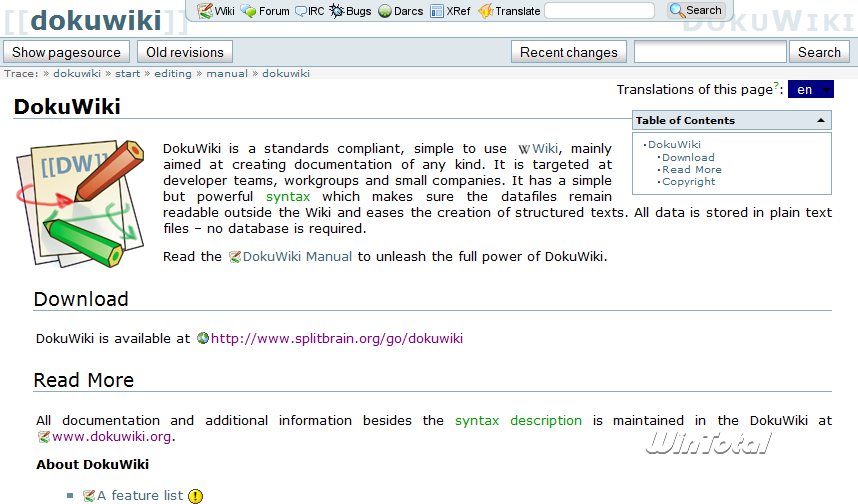The image size is (858, 504).
Task: Focus the page search text field
Action: click(710, 52)
